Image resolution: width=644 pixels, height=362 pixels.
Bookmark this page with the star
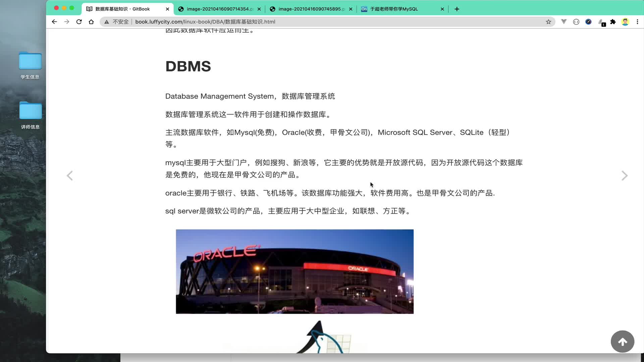(x=548, y=22)
